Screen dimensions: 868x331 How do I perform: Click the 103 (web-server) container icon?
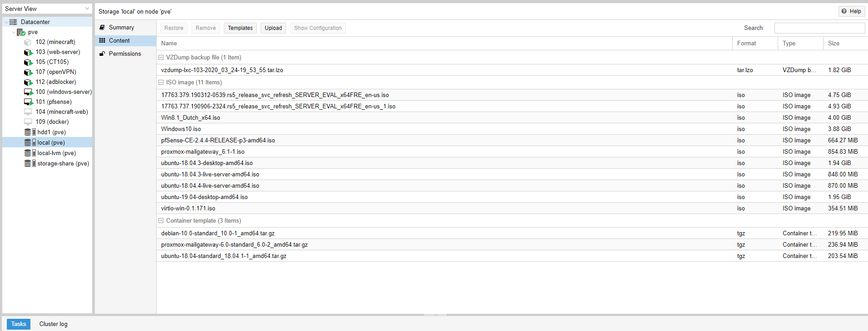[x=28, y=52]
